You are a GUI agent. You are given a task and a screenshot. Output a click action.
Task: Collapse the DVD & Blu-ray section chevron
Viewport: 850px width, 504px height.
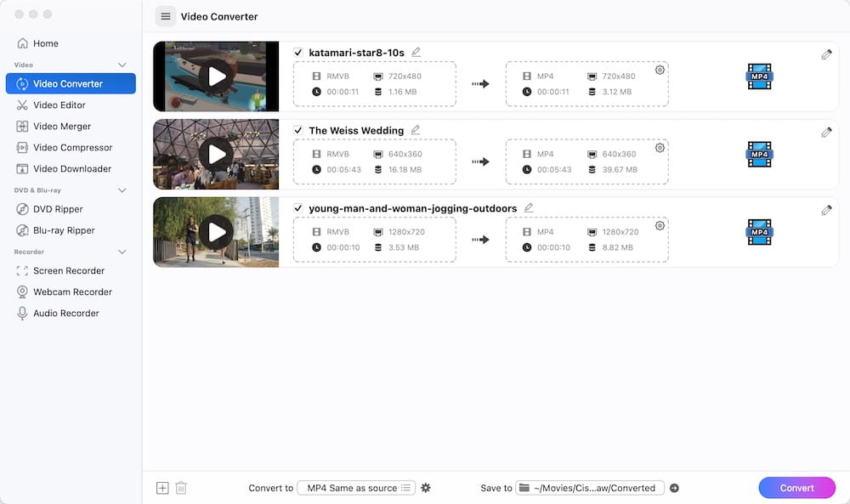(x=122, y=190)
